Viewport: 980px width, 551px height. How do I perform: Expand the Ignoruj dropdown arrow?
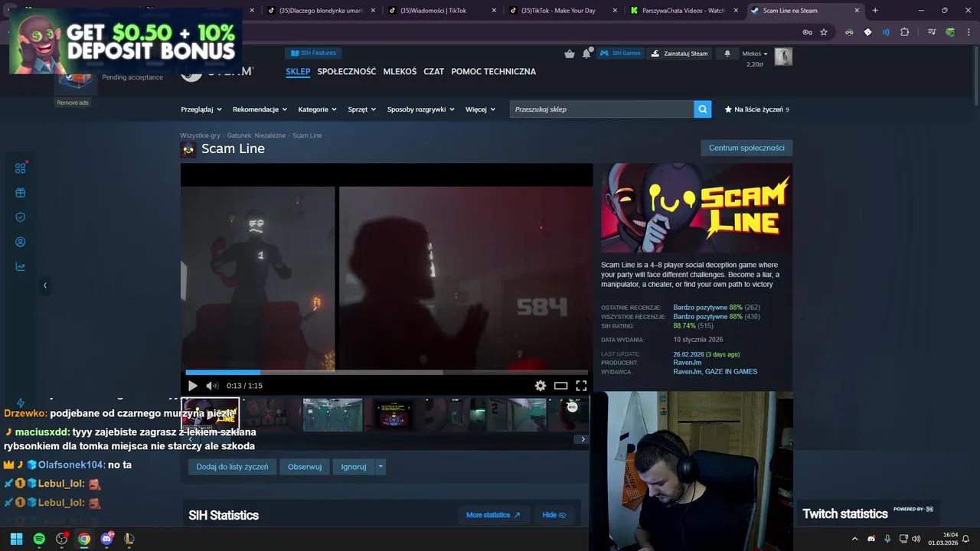click(381, 467)
